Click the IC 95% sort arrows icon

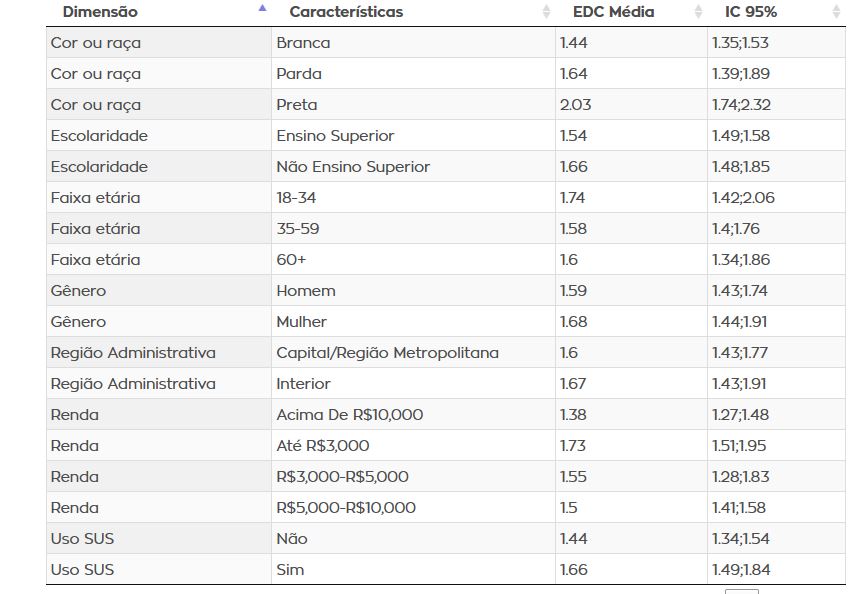click(x=836, y=12)
